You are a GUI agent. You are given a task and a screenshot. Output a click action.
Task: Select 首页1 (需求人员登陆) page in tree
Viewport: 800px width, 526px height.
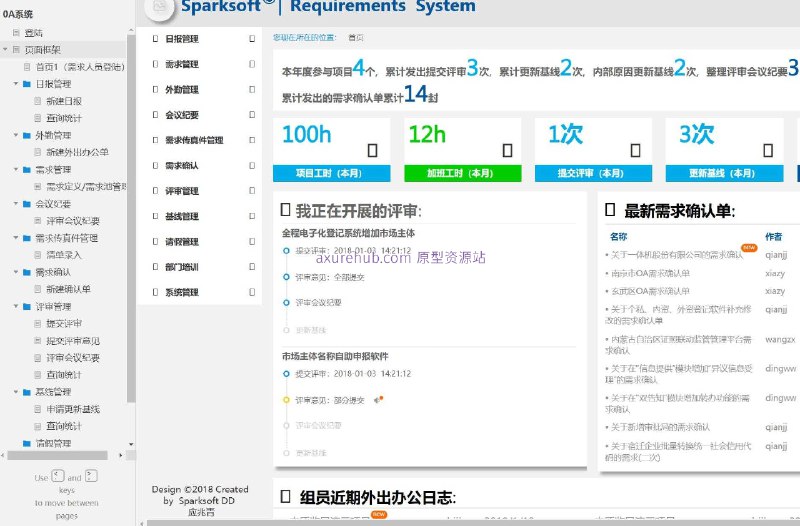tap(80, 67)
